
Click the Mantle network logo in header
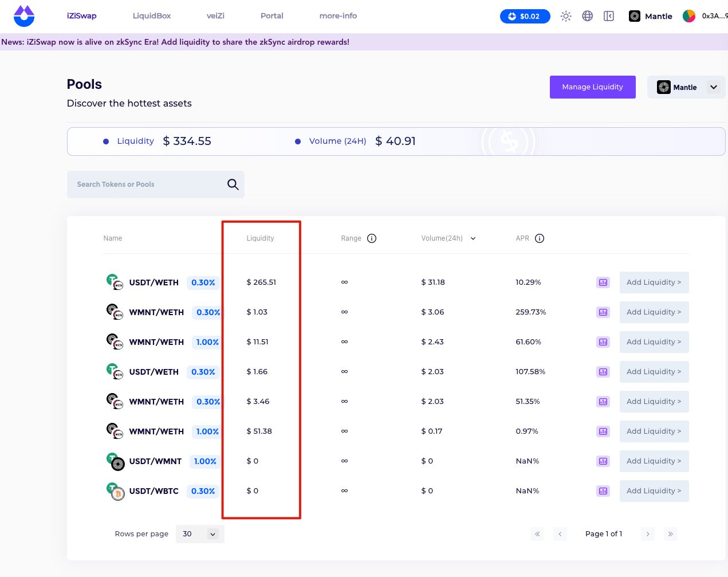(635, 16)
